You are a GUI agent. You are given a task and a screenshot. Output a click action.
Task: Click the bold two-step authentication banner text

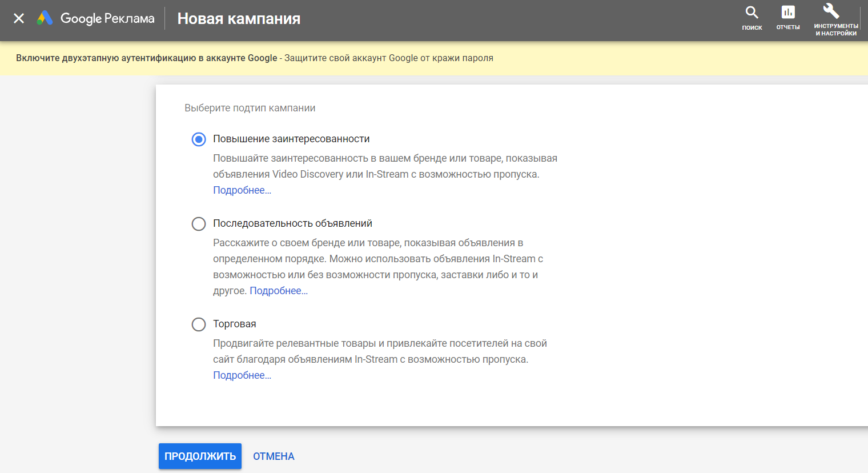pyautogui.click(x=146, y=58)
